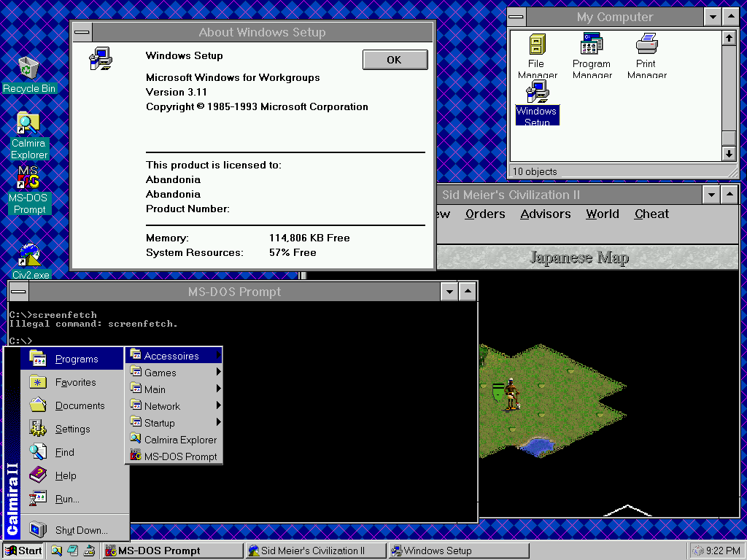Click the Settings gear icon in Start menu
The image size is (747, 560).
[38, 428]
